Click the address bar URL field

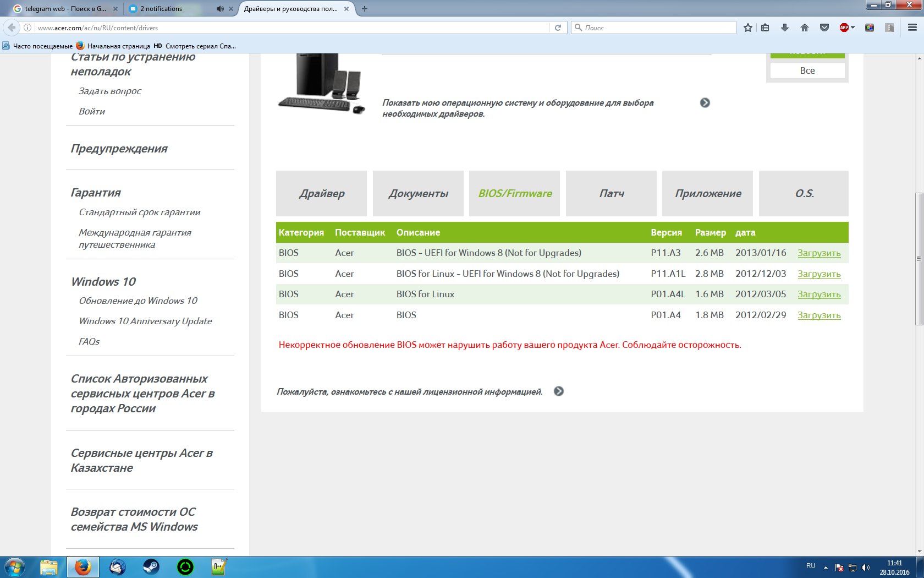point(291,28)
